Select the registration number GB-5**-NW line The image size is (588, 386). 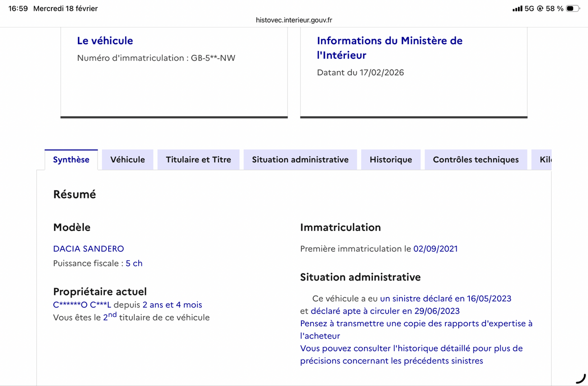click(156, 58)
